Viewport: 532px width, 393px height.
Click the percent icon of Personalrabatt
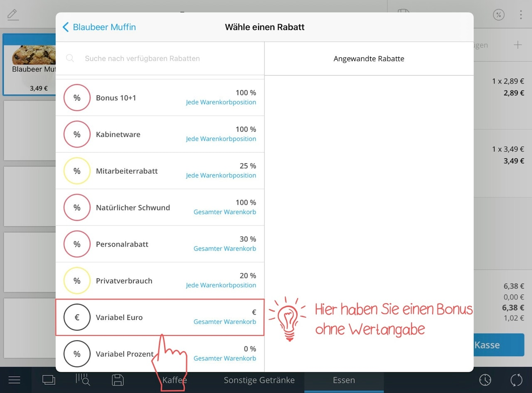point(77,244)
